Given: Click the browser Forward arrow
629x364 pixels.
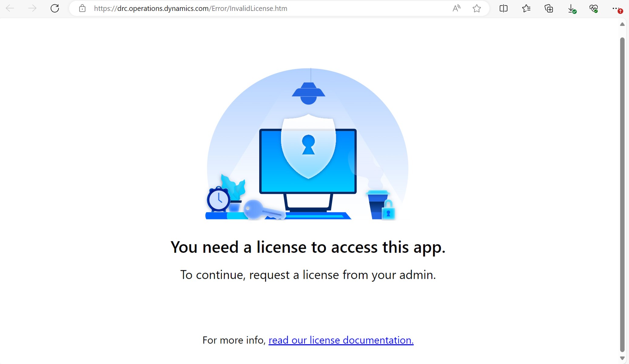Looking at the screenshot, I should click(32, 8).
